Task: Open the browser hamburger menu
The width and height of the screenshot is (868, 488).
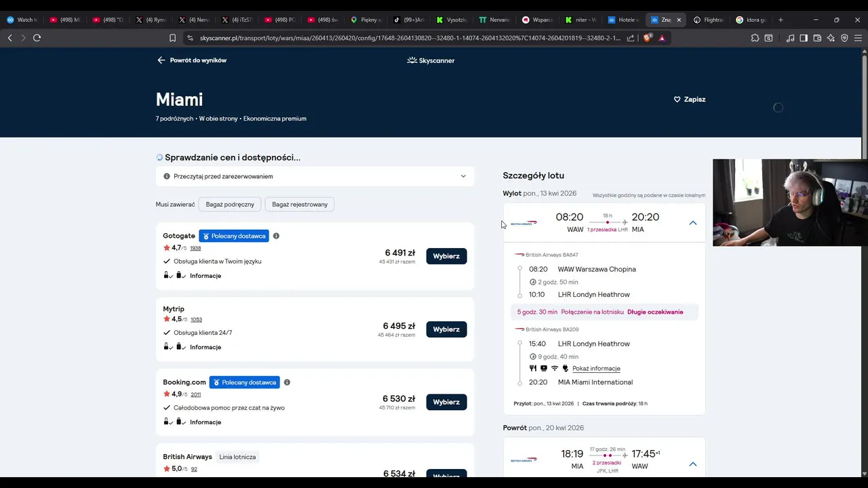Action: click(x=858, y=38)
